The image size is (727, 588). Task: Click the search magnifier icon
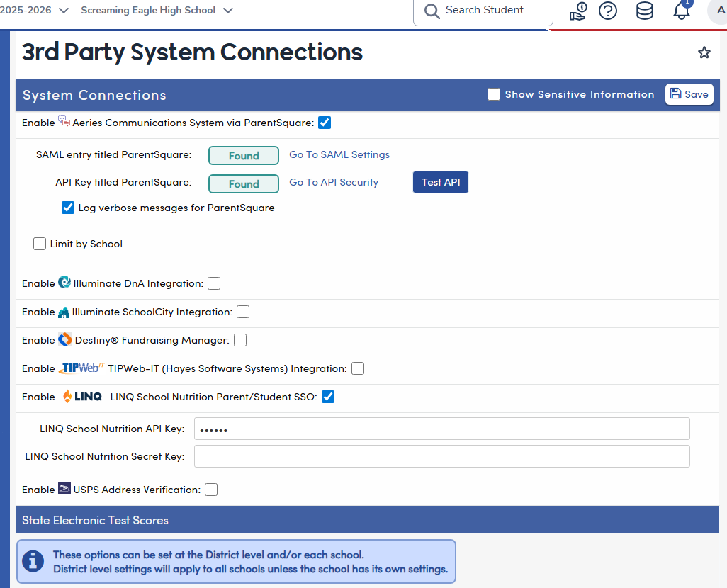click(x=432, y=11)
